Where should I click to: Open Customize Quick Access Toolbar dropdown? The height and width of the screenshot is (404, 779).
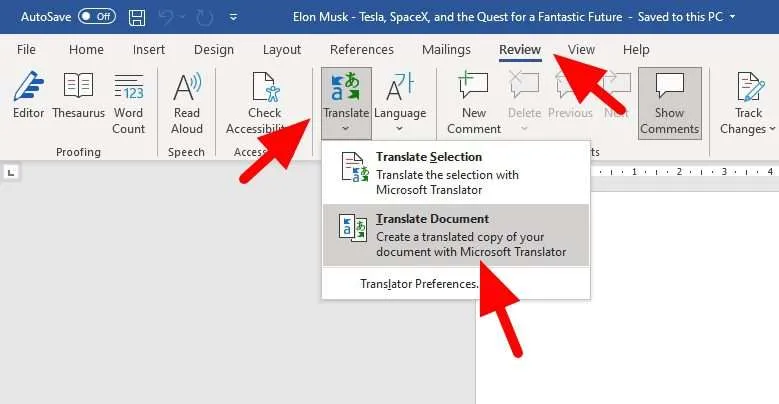coord(233,17)
